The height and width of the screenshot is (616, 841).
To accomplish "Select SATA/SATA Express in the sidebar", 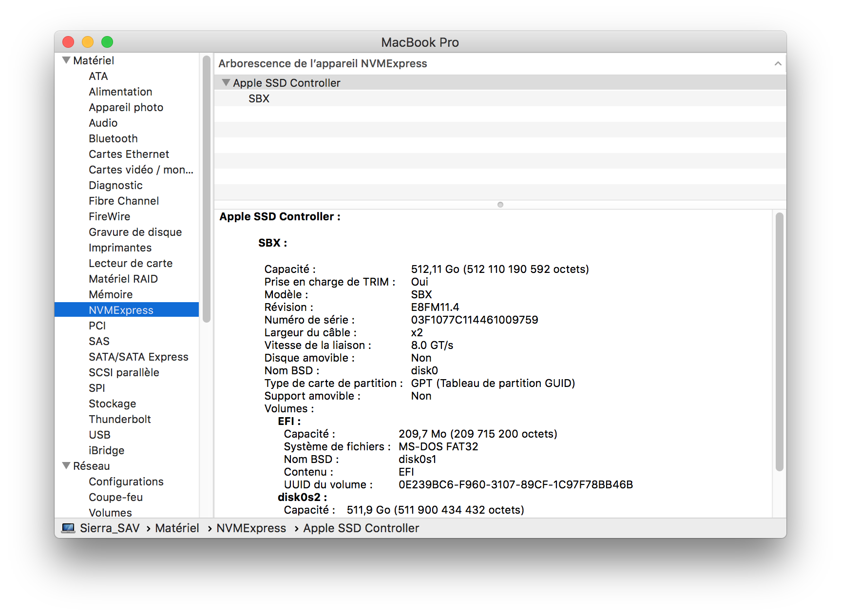I will (x=138, y=357).
